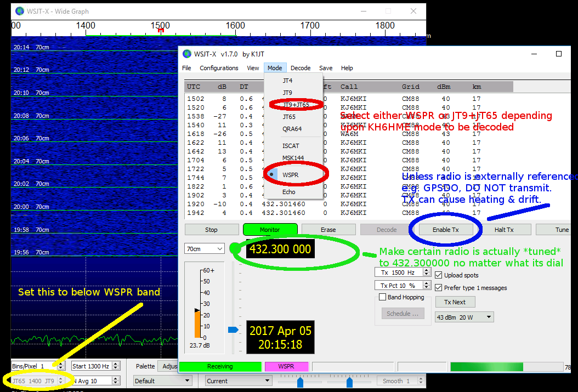Open the Decode menu in the menu bar

[301, 68]
